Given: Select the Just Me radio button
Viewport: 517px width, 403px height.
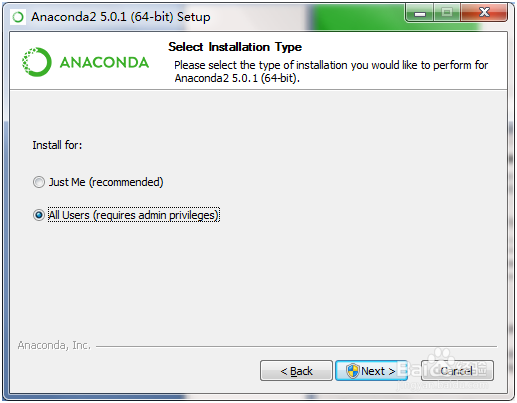Looking at the screenshot, I should 39,182.
